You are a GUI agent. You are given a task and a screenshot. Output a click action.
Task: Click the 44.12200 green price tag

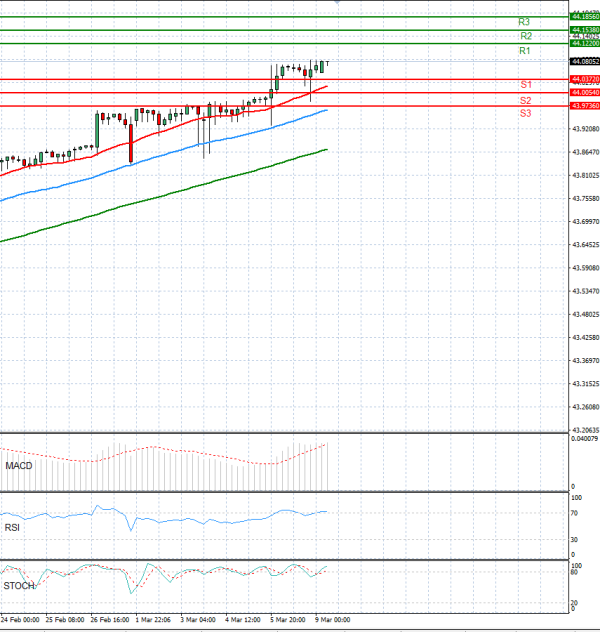coord(584,44)
